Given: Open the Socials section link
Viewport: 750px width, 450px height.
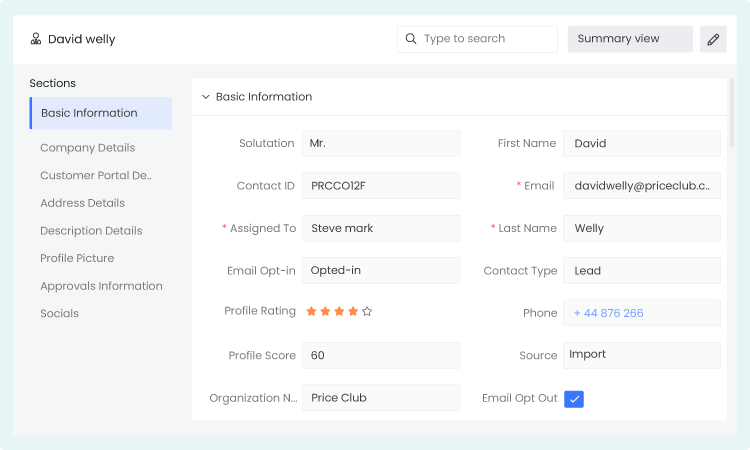Looking at the screenshot, I should coord(59,313).
